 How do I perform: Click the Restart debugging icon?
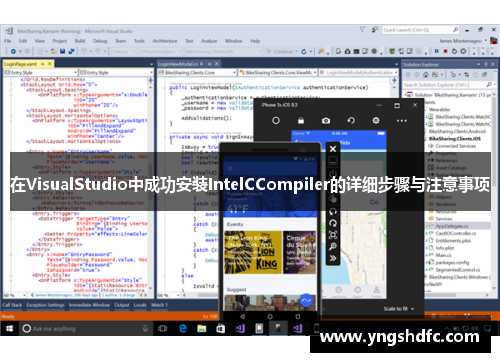tap(454, 51)
